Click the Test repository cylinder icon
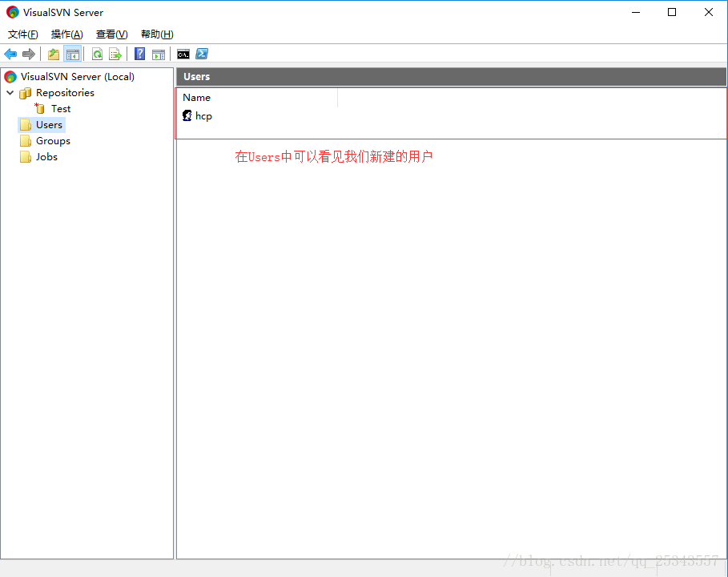 40,108
